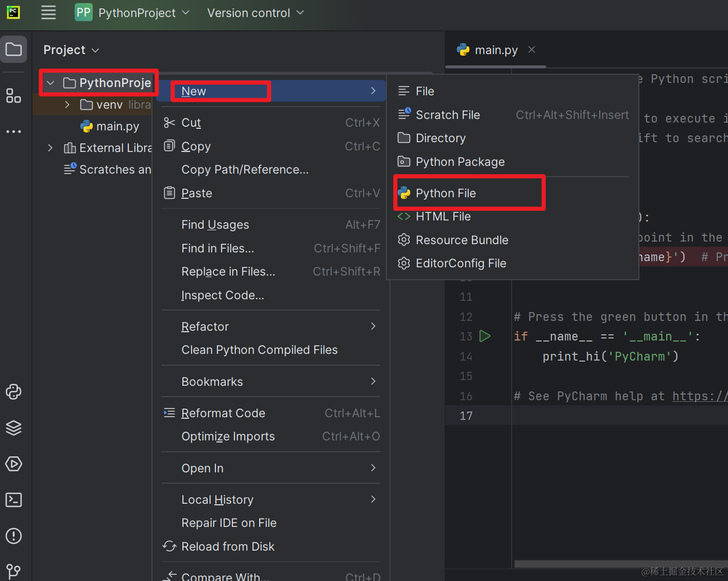Click the gear icon on Resource Bundle
Viewport: 728px width, 581px height.
tap(404, 240)
